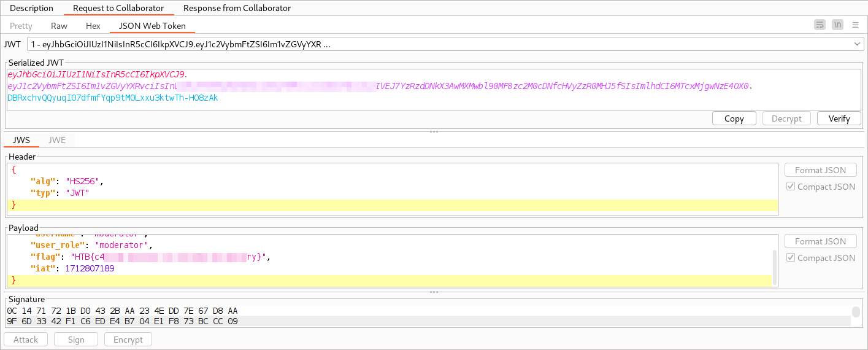The height and width of the screenshot is (350, 868).
Task: Switch to the Pretty view tab
Action: pos(21,26)
